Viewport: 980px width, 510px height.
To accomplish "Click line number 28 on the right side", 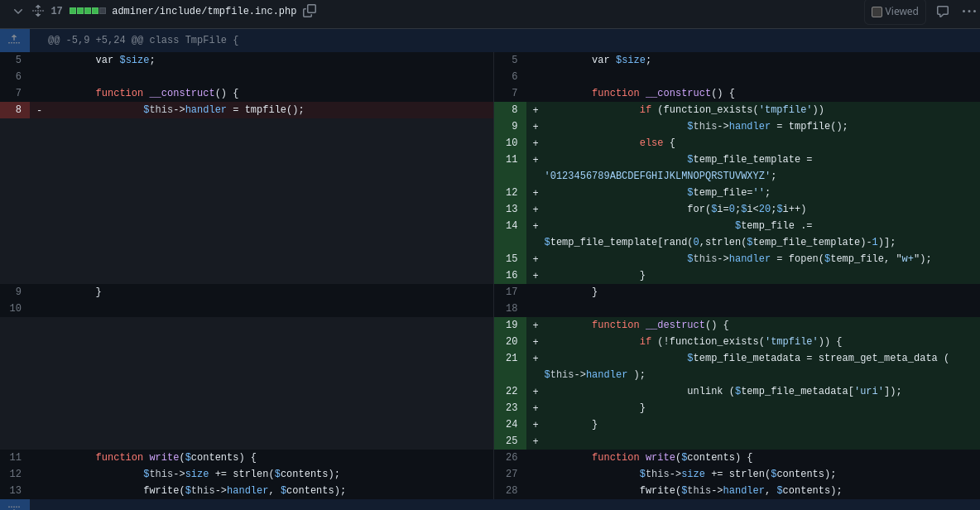I will [x=511, y=489].
